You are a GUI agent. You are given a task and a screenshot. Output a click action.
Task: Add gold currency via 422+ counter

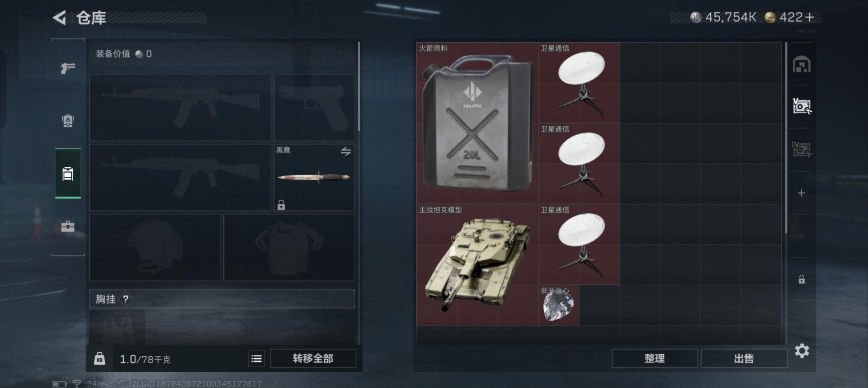(x=791, y=18)
